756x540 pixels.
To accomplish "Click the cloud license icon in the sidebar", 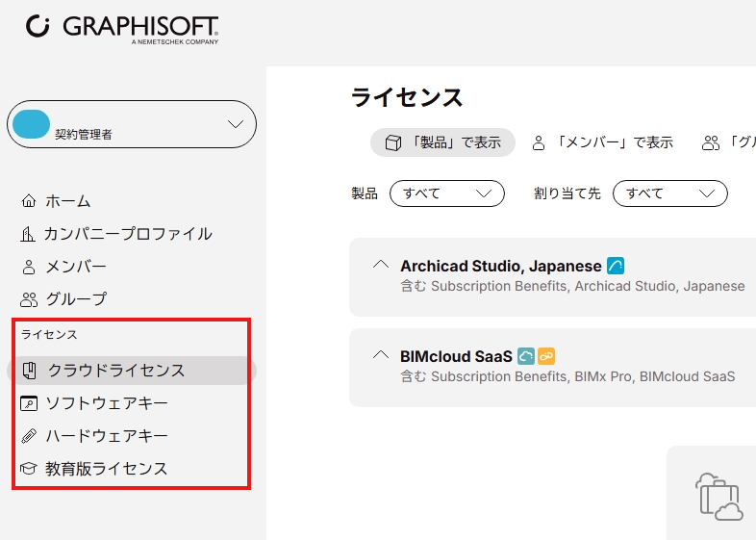I will point(30,371).
